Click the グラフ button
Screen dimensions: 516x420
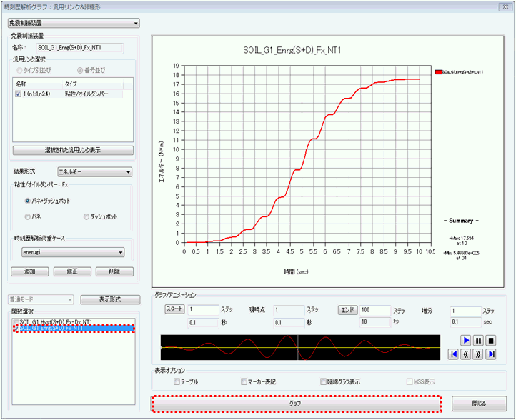(x=296, y=404)
